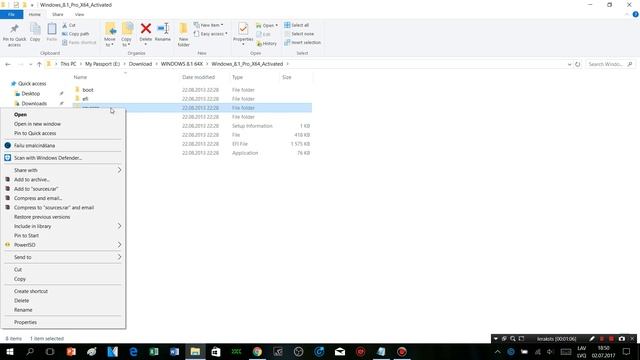Select Quick access in navigation pane

pyautogui.click(x=32, y=84)
